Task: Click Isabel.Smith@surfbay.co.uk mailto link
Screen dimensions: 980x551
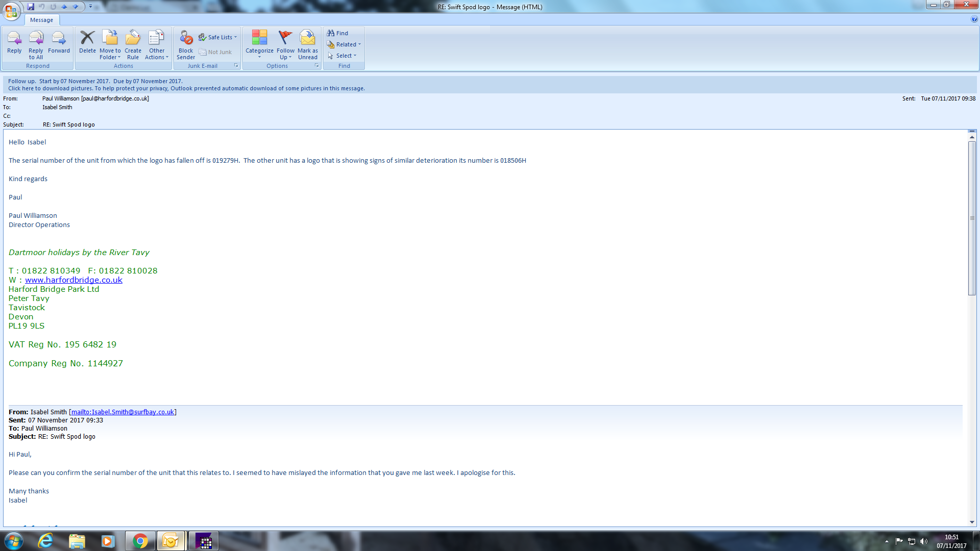Action: coord(122,412)
